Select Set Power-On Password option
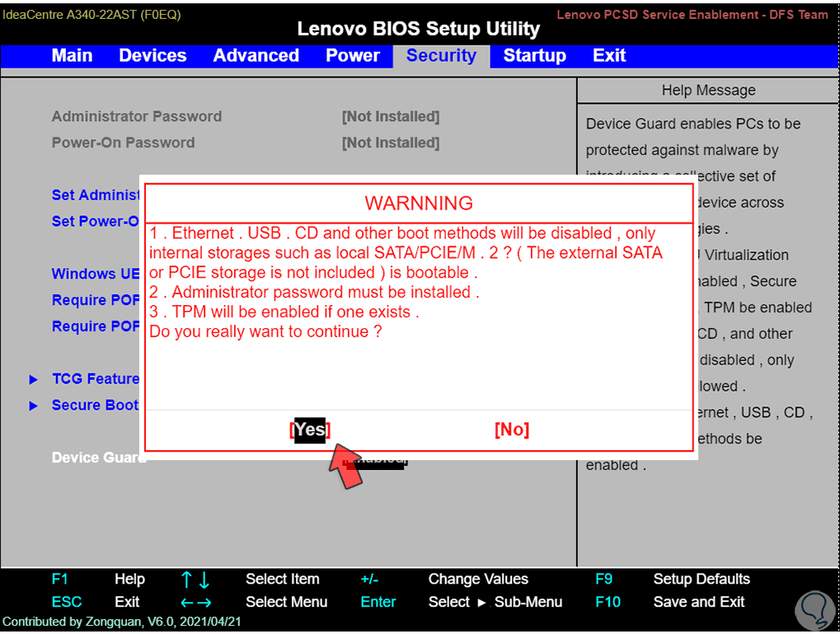This screenshot has width=840, height=634. click(x=95, y=221)
